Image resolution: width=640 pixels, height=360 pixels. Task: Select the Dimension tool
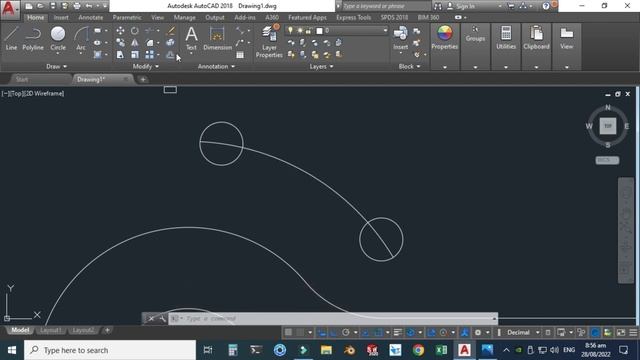tap(217, 38)
